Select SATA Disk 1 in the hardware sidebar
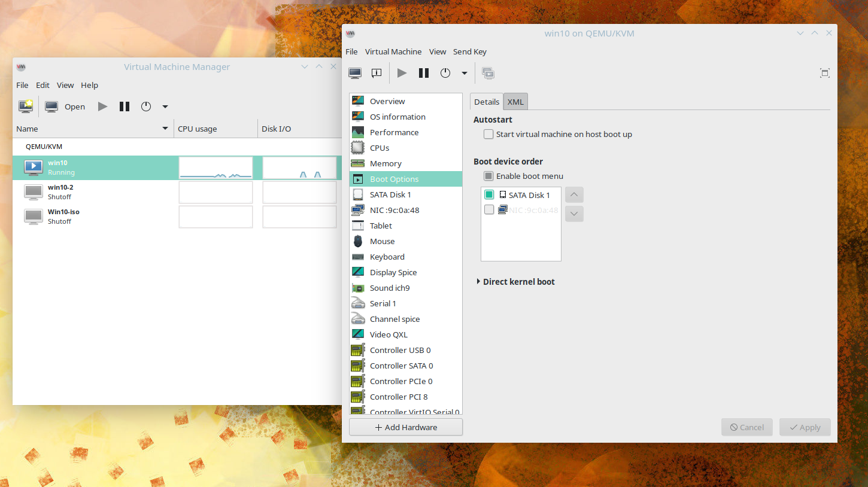 click(x=406, y=194)
